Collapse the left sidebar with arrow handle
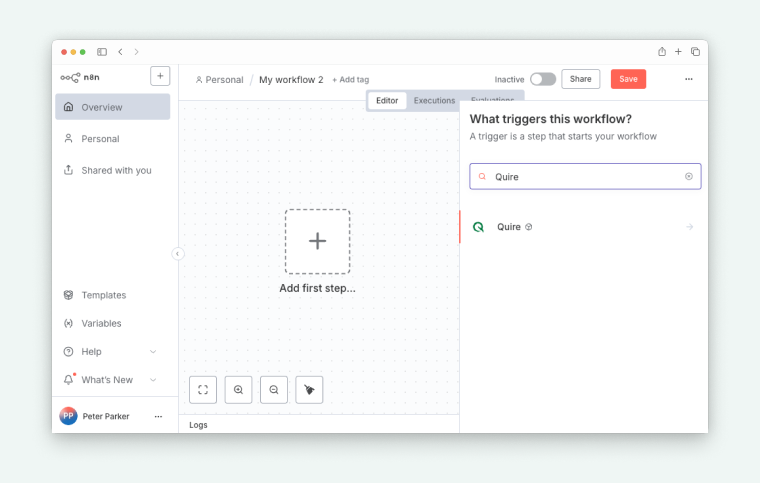The image size is (760, 483). [178, 254]
